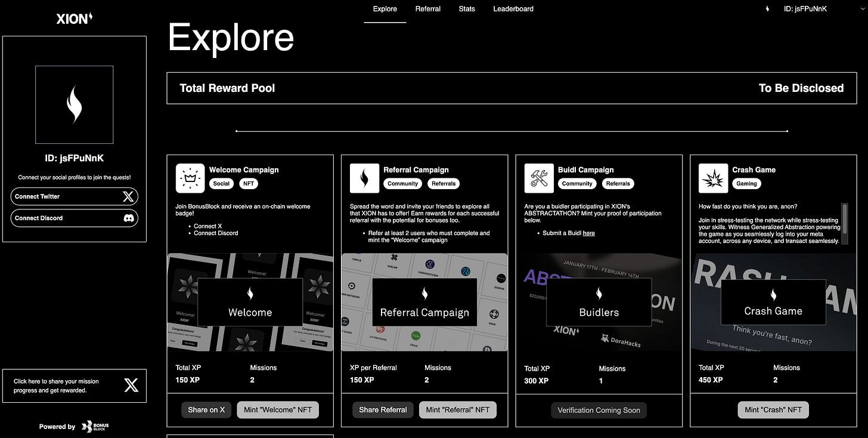This screenshot has width=868, height=438.
Task: Go to the Leaderboard tab
Action: [x=513, y=9]
